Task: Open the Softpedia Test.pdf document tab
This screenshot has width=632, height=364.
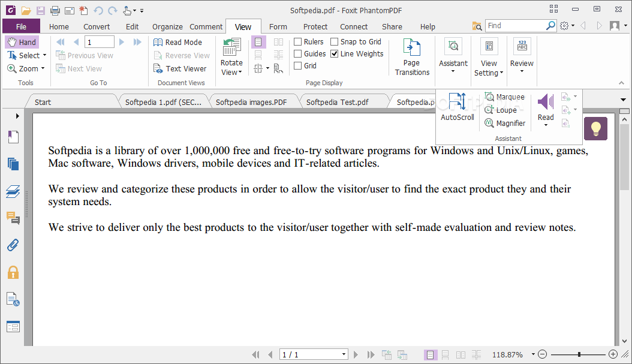Action: [x=338, y=102]
